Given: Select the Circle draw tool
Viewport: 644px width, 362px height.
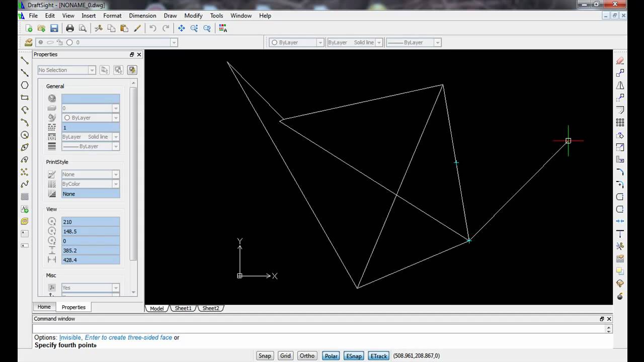Looking at the screenshot, I should click(25, 135).
